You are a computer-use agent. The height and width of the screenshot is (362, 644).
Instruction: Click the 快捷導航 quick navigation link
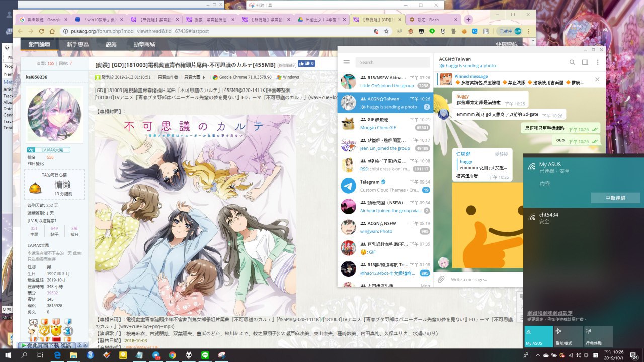click(506, 44)
